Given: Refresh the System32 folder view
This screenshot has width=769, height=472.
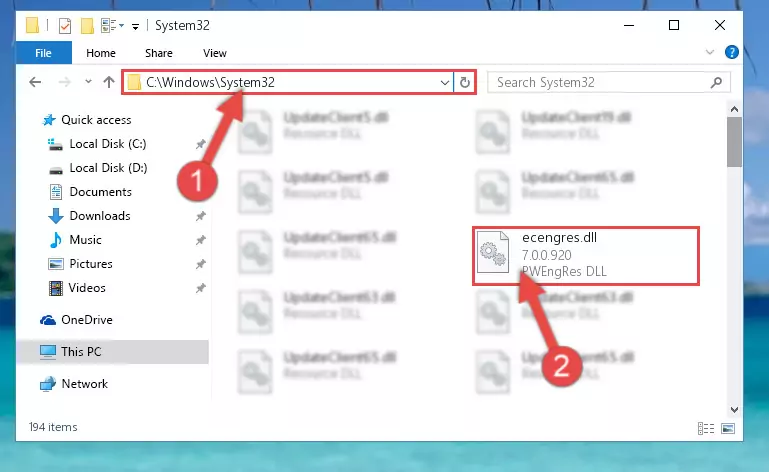Looking at the screenshot, I should (x=464, y=82).
